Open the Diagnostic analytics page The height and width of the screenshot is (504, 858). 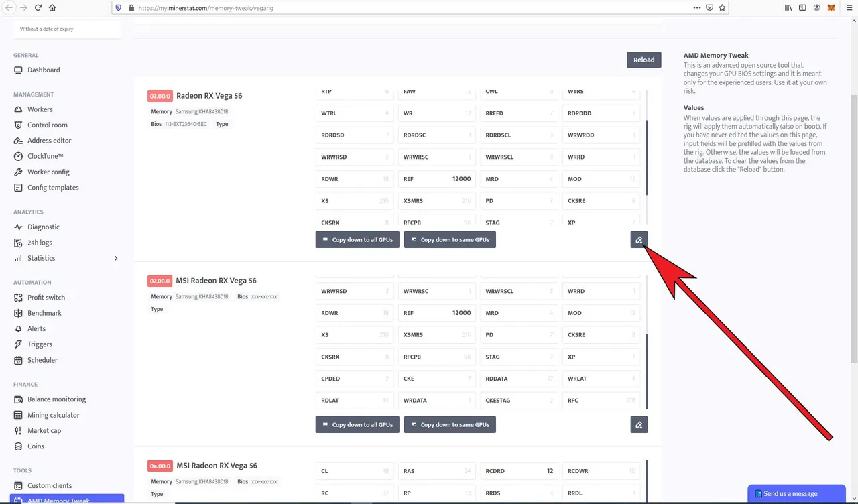(44, 227)
